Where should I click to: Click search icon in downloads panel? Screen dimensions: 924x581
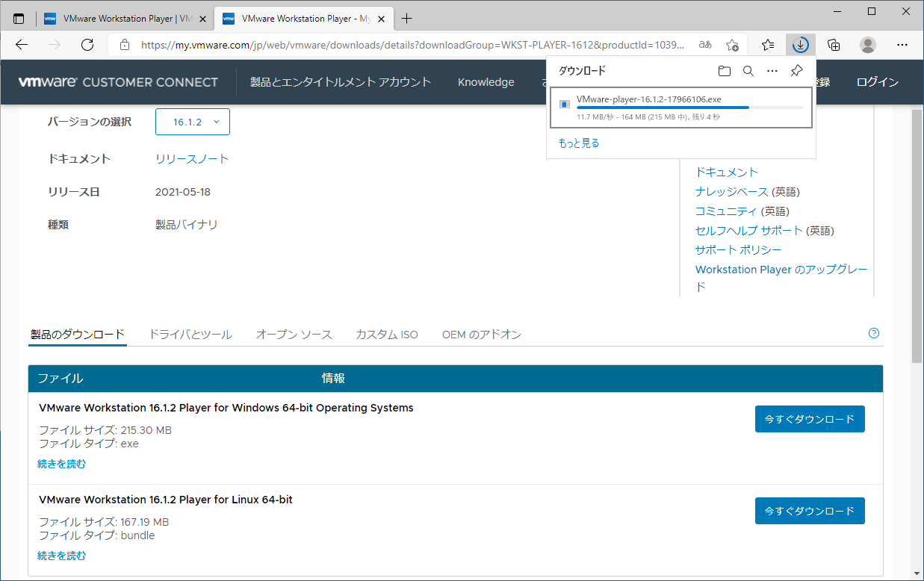click(748, 71)
